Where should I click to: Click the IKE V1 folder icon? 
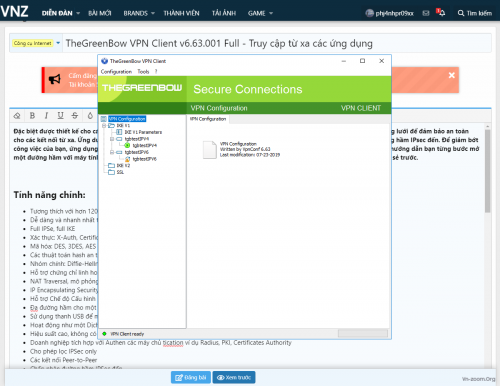click(x=112, y=126)
